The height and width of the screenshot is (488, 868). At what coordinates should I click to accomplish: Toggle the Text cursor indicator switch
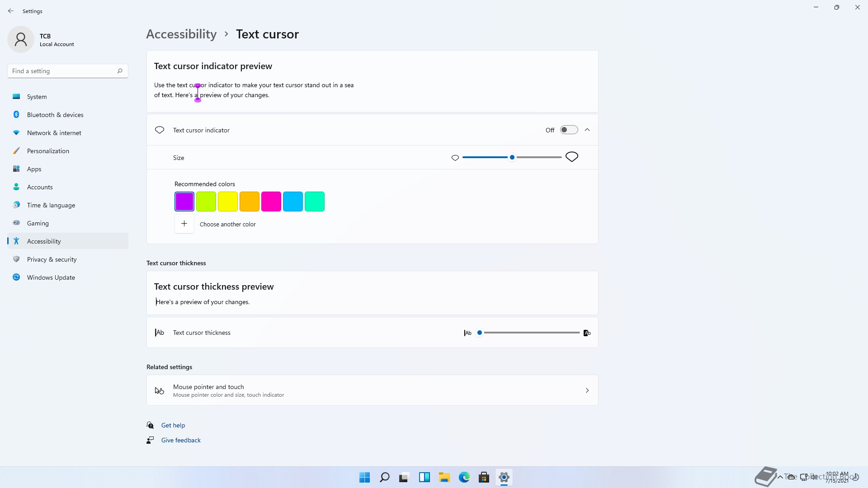point(569,130)
